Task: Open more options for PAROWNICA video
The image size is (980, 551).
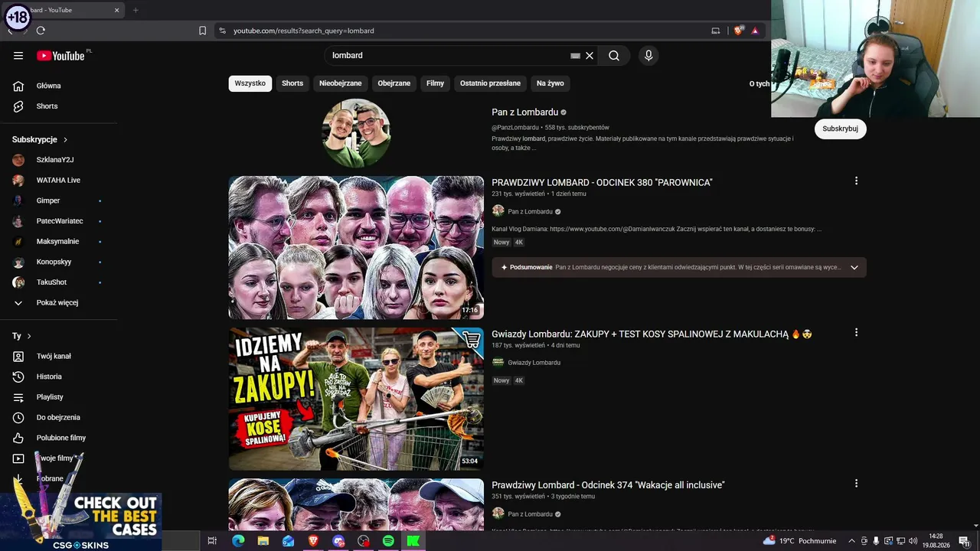Action: click(x=856, y=181)
